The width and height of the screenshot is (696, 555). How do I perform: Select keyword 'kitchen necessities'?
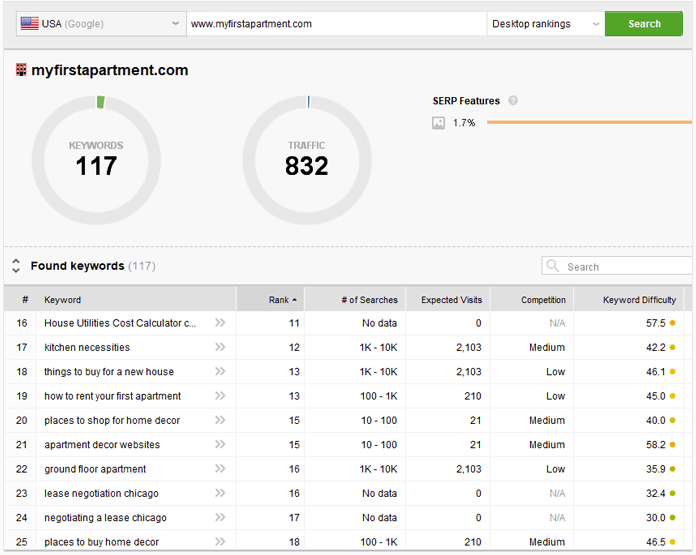coord(87,347)
